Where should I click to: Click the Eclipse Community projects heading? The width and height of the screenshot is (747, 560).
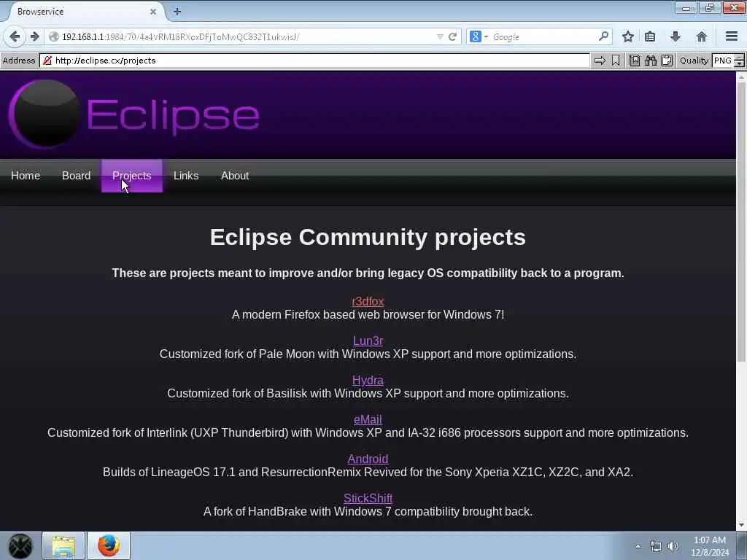tap(368, 237)
